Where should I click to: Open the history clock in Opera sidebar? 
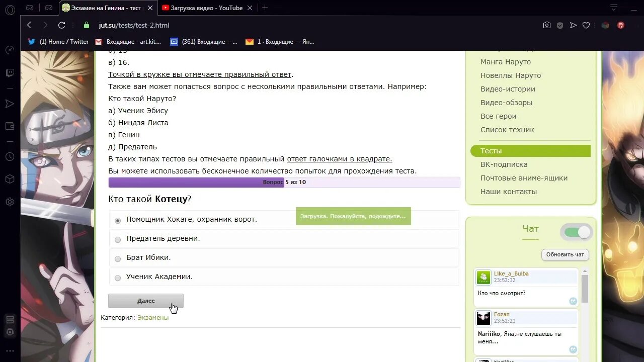10,157
